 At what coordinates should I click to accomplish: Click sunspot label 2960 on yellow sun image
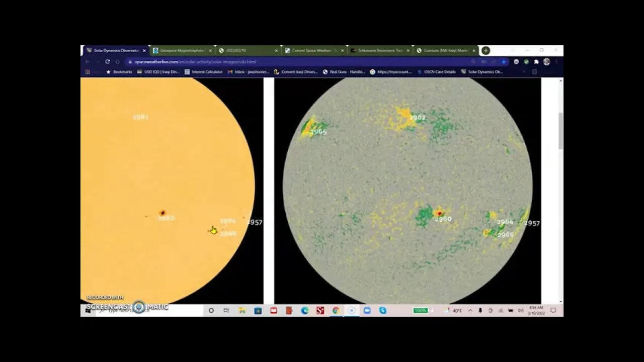point(167,218)
